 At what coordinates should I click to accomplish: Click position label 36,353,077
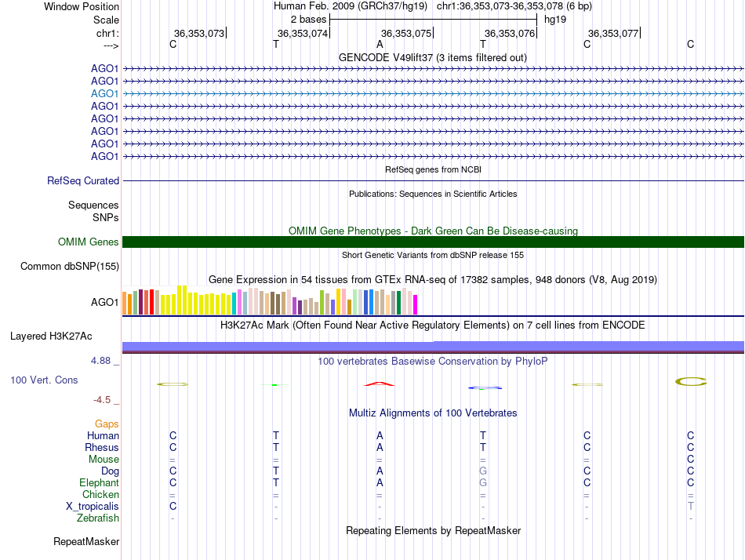613,33
